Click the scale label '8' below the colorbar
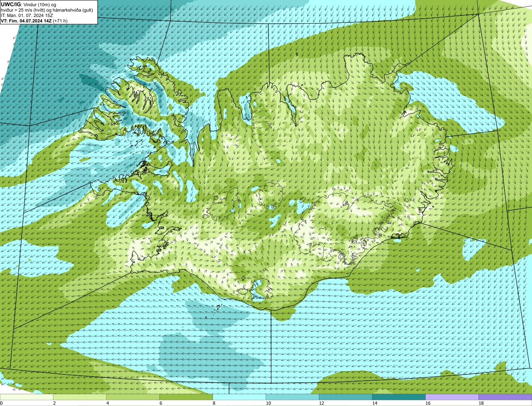The image size is (532, 406). pyautogui.click(x=214, y=403)
